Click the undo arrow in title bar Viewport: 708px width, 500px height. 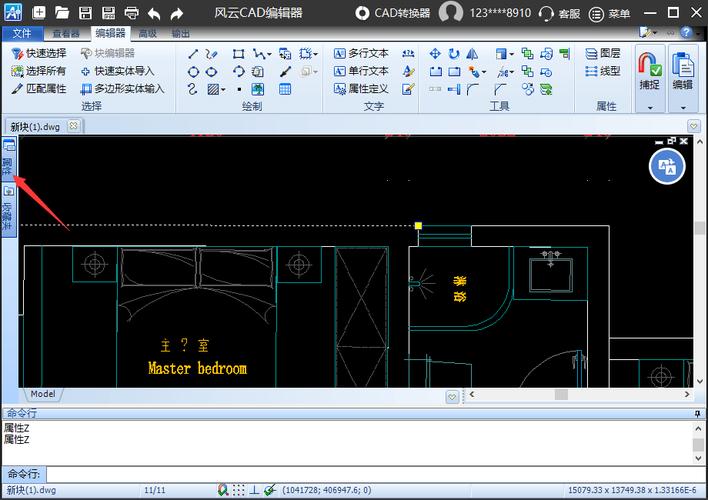[154, 13]
